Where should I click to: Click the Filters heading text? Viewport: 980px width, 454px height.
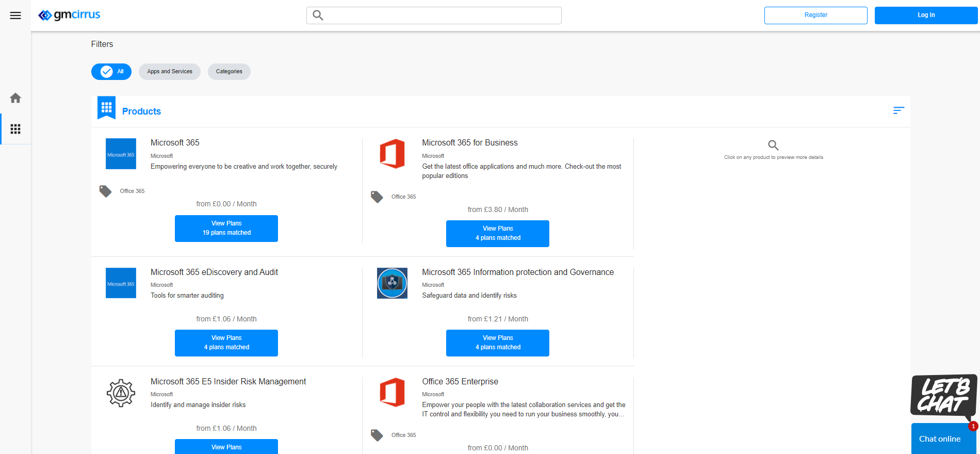click(x=102, y=44)
